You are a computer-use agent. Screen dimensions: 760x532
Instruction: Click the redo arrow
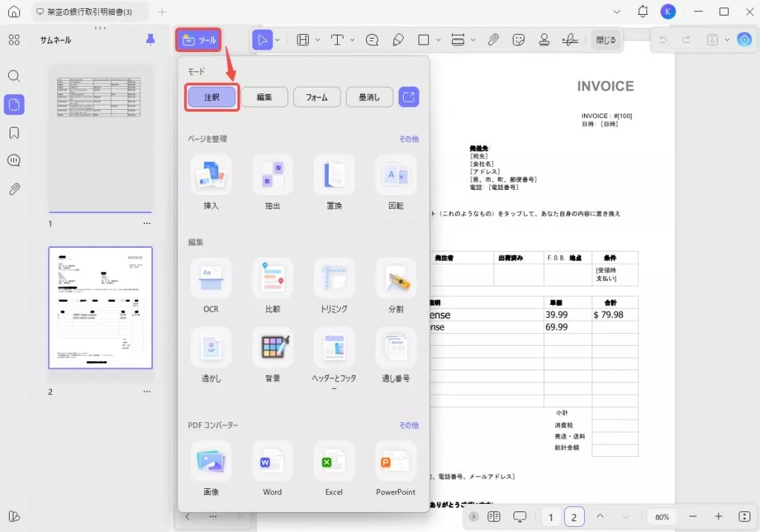coord(686,40)
